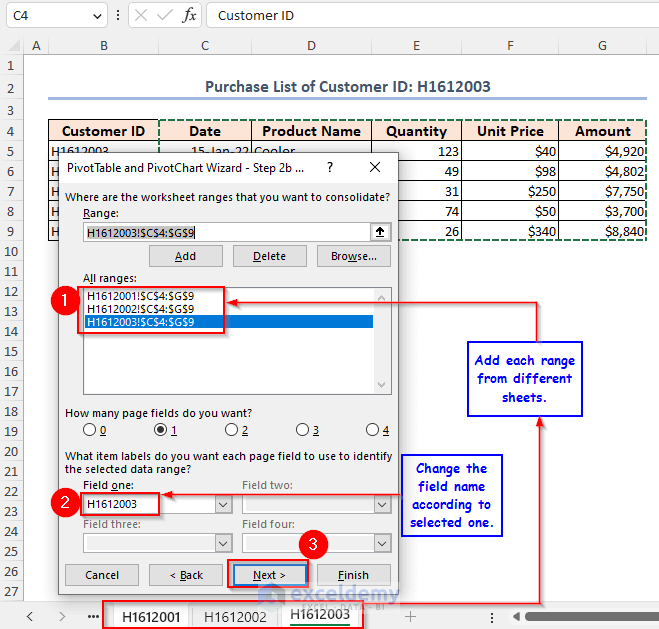Expand the Field one dropdown
The image size is (659, 629).
pyautogui.click(x=223, y=504)
